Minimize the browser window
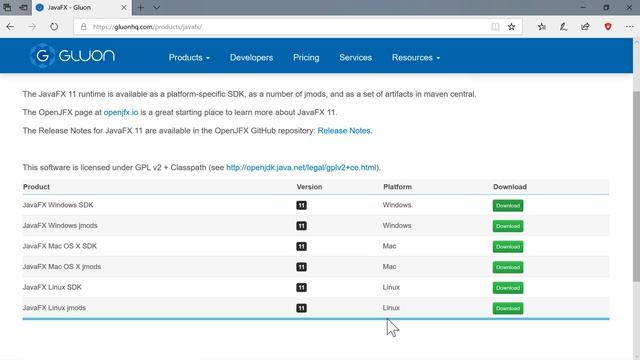Image resolution: width=640 pixels, height=360 pixels. [x=583, y=7]
